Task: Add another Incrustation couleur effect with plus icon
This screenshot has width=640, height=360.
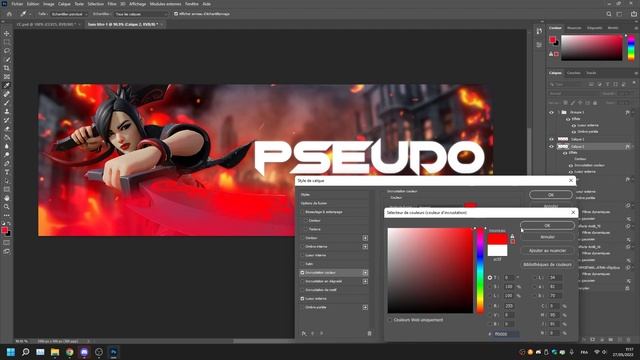Action: (365, 273)
